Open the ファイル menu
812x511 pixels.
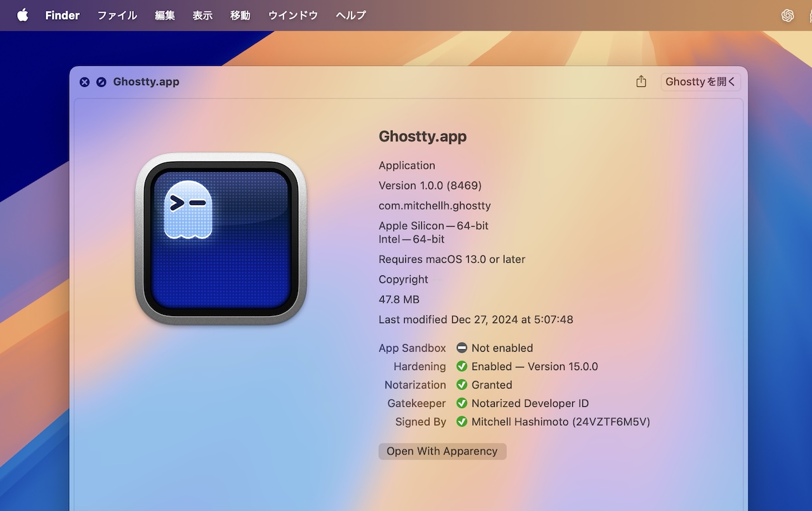point(117,15)
